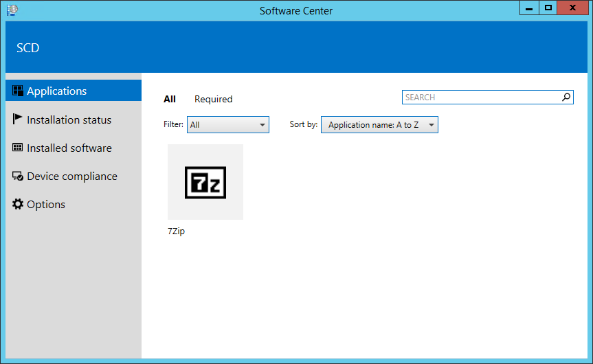593x364 pixels.
Task: Focus the SEARCH input field
Action: coord(487,97)
